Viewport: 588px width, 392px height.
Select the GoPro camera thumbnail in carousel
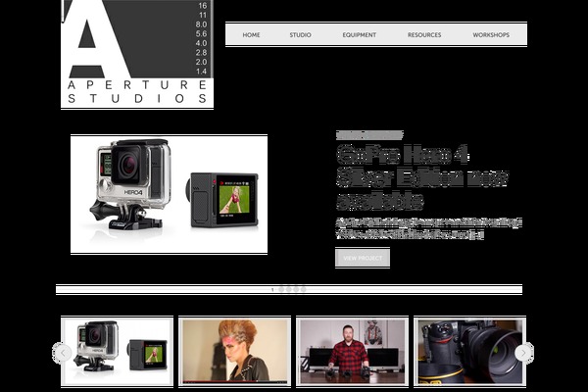point(117,352)
